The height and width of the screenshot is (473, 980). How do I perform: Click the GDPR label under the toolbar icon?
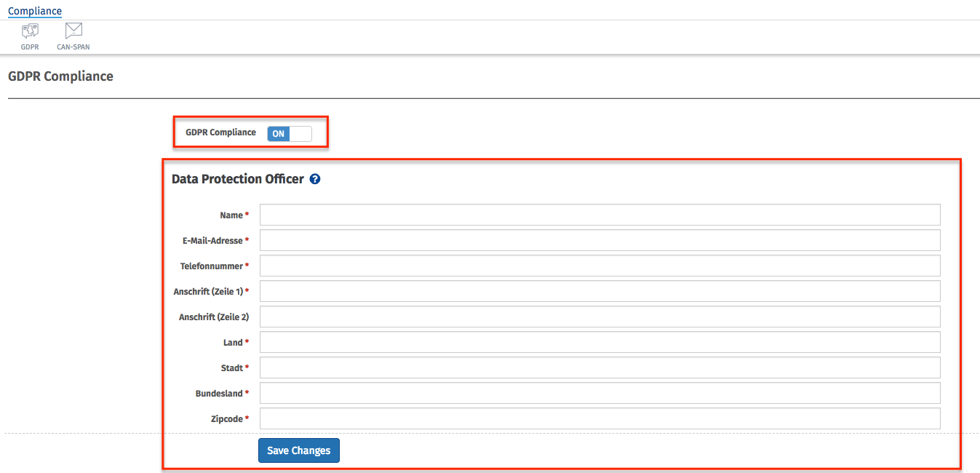point(30,47)
